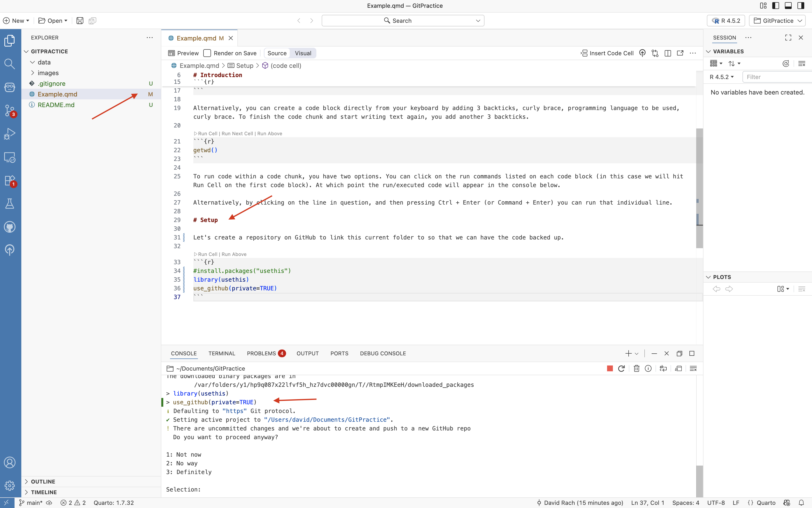This screenshot has height=508, width=812.
Task: Restart the R console session
Action: [621, 369]
